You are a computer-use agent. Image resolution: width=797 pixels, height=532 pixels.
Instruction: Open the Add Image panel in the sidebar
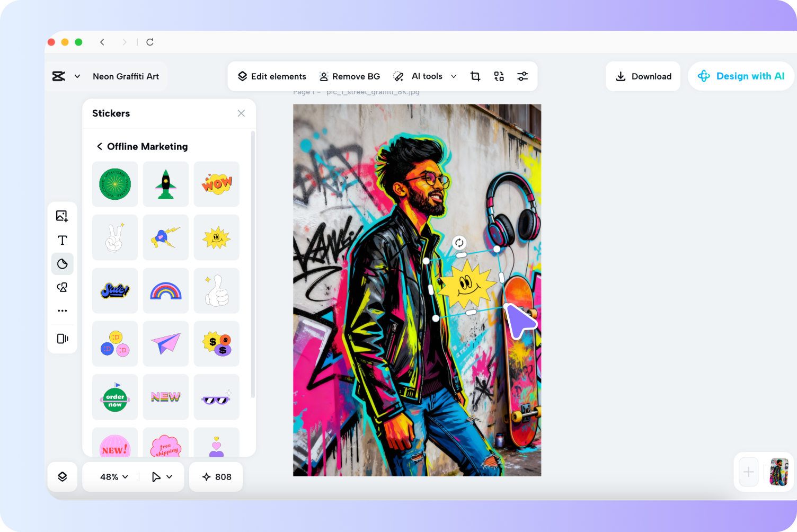point(62,216)
